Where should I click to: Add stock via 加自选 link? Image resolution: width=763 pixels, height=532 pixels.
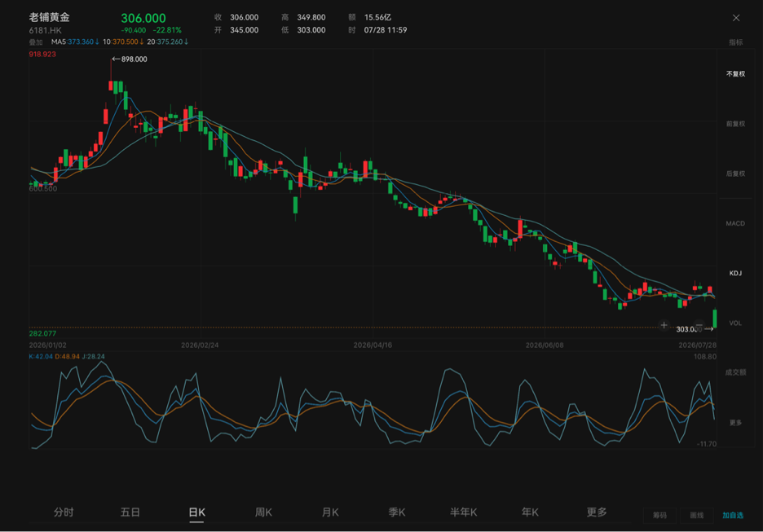(733, 516)
